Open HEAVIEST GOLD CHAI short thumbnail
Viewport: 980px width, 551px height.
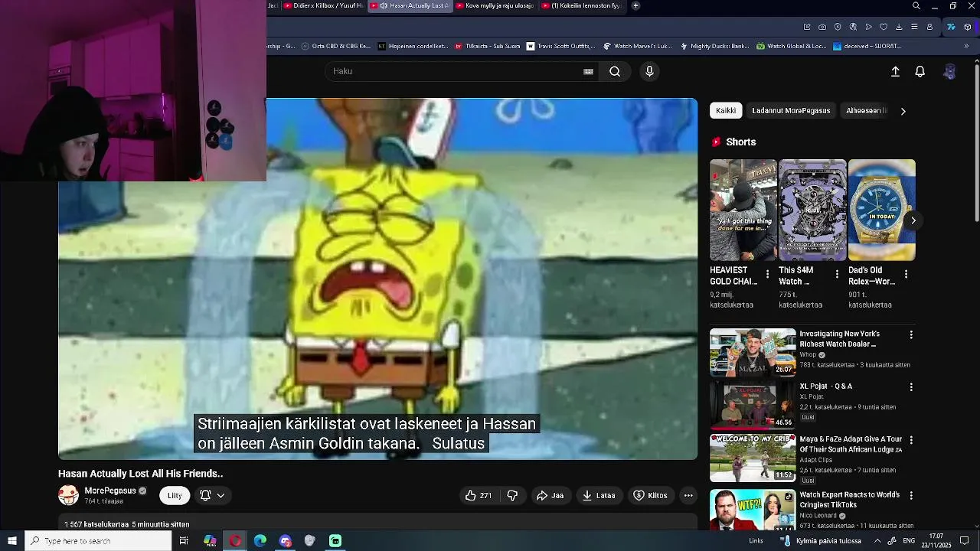[743, 210]
